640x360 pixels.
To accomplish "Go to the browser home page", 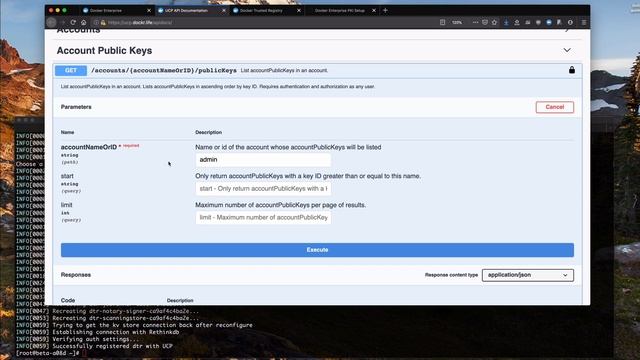I will (x=83, y=22).
